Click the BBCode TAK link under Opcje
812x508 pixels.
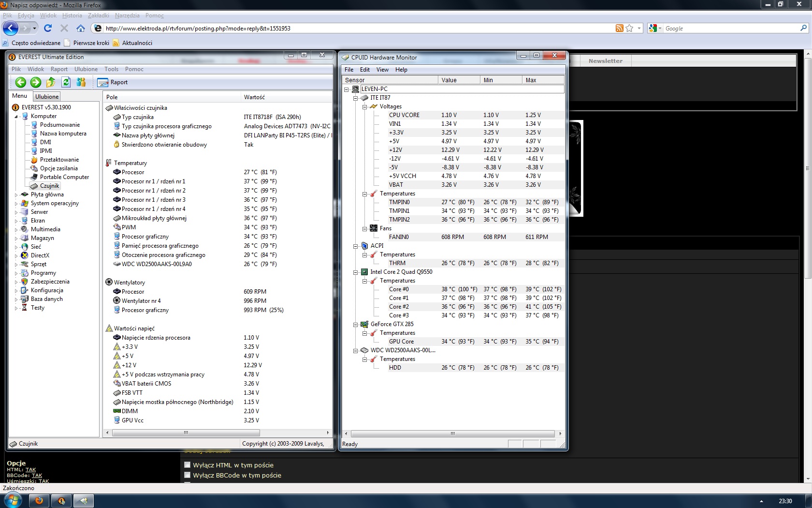37,476
